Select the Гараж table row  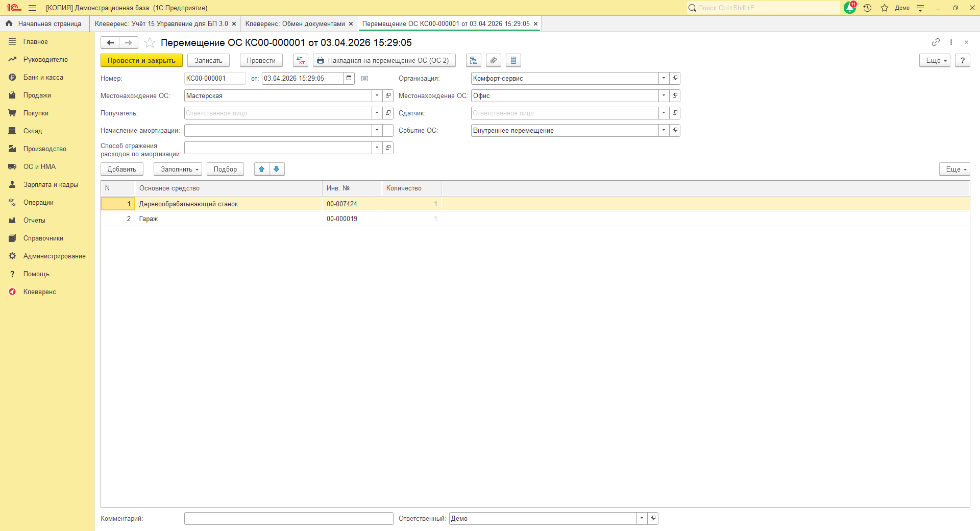pos(535,219)
